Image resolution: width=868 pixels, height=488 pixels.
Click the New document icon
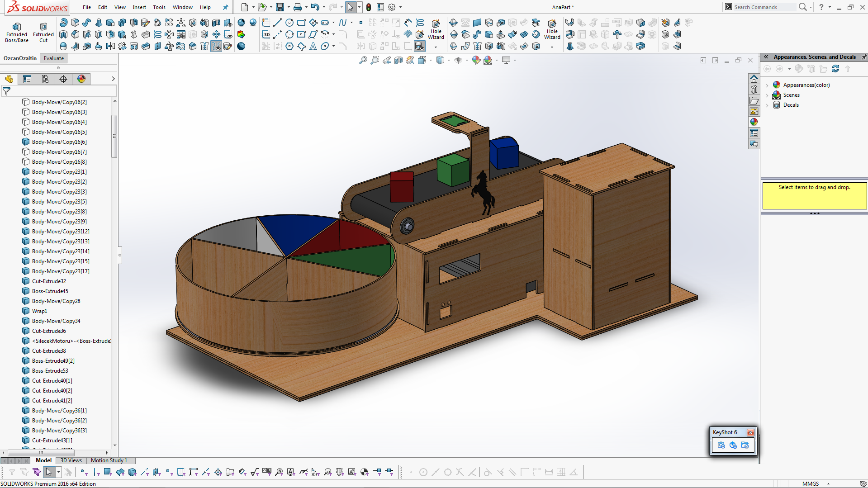coord(245,7)
